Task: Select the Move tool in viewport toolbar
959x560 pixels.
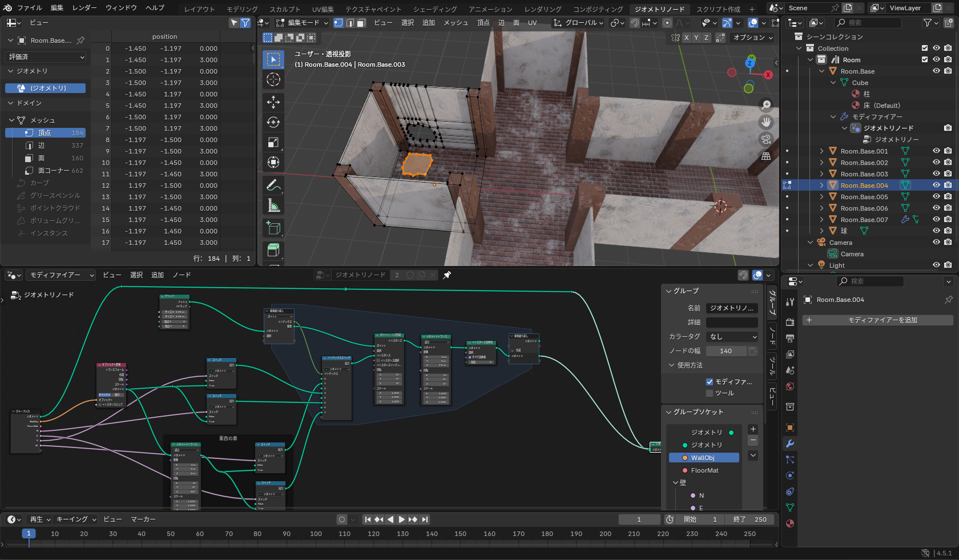Action: click(273, 102)
